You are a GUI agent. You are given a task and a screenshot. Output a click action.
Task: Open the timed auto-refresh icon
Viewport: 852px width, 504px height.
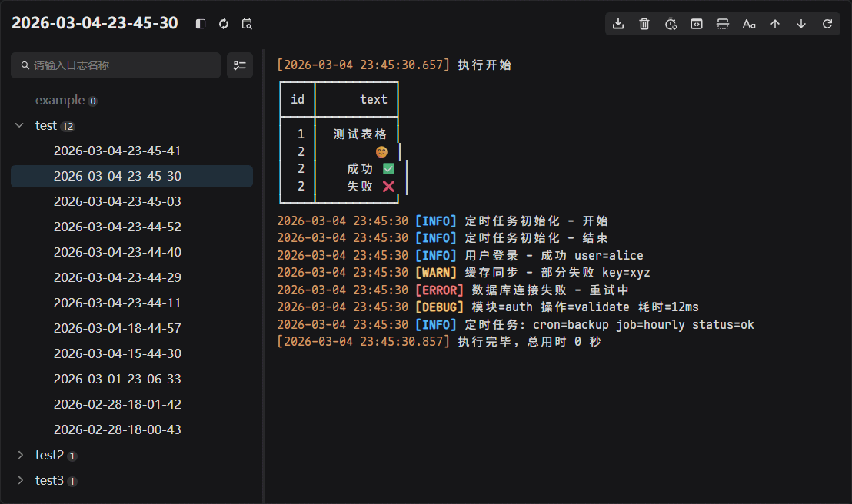click(671, 24)
